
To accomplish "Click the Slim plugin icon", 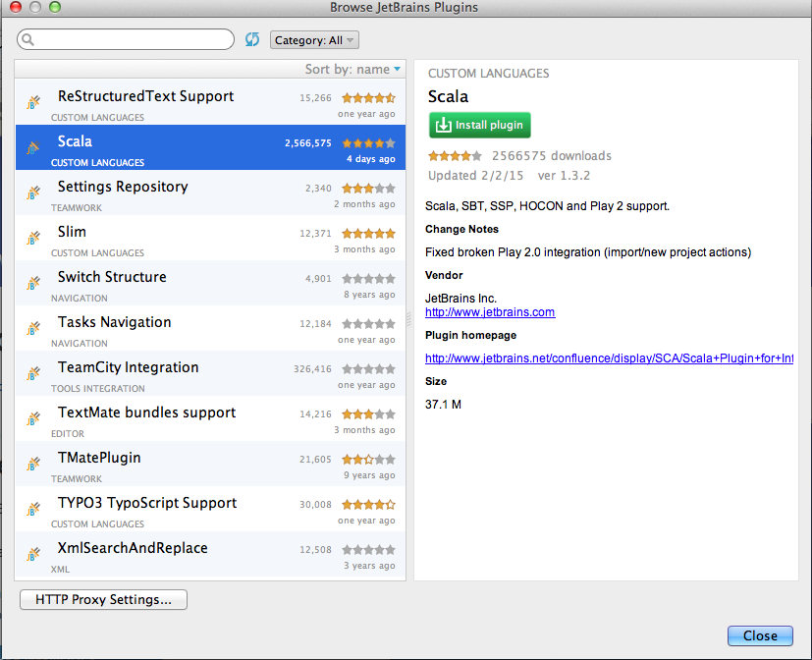I will click(33, 237).
